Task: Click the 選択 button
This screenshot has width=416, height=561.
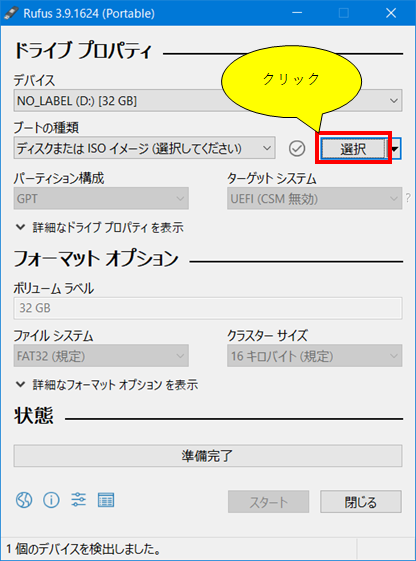Action: [353, 149]
